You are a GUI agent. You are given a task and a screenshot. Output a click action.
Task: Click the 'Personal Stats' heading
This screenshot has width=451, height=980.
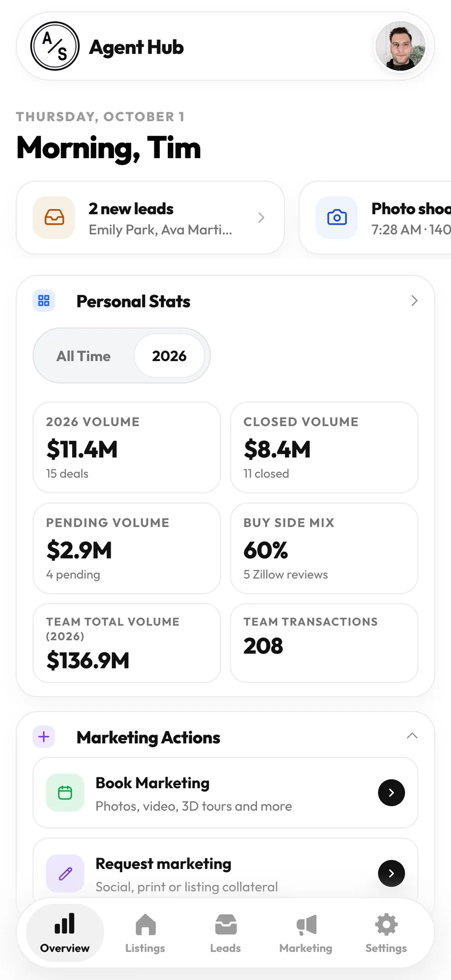point(133,301)
